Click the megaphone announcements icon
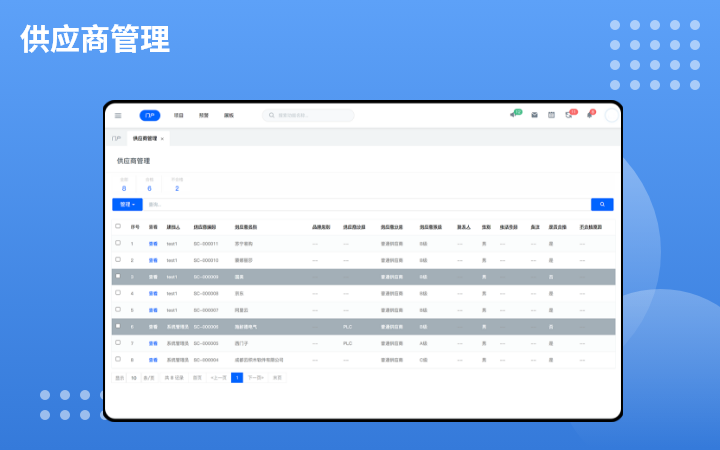The width and height of the screenshot is (720, 450). 514,115
